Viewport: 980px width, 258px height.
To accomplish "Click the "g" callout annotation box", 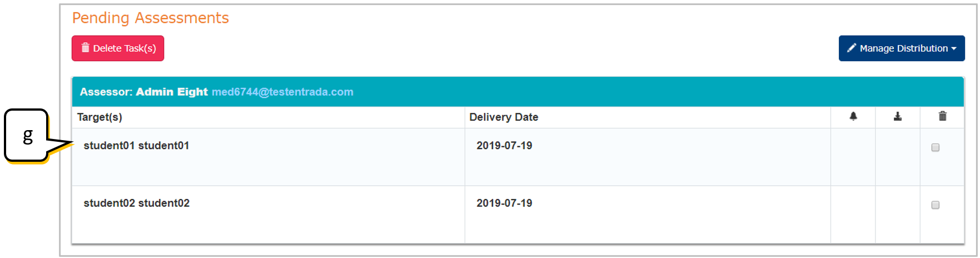I will [x=27, y=135].
